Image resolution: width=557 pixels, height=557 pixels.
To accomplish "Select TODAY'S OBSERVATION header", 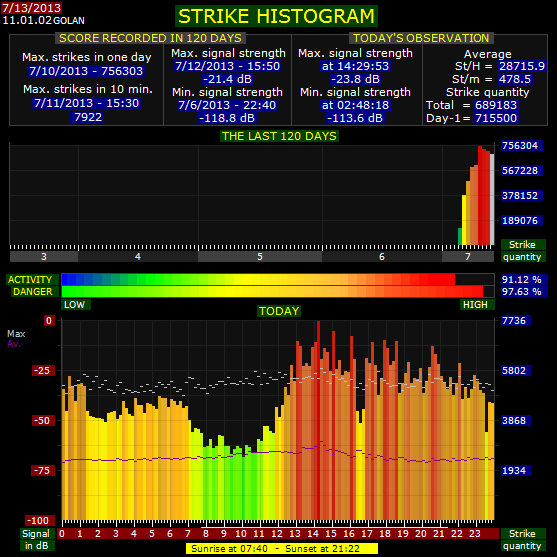I will point(421,38).
